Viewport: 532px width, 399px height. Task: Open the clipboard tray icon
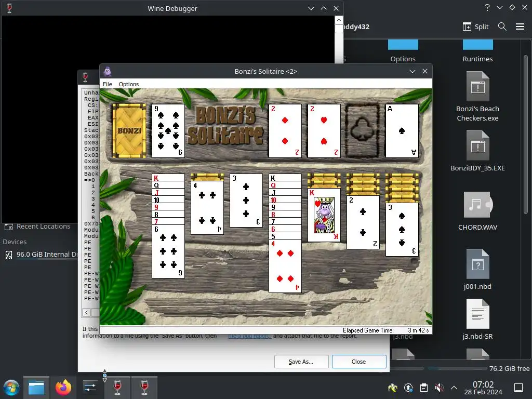pyautogui.click(x=424, y=388)
